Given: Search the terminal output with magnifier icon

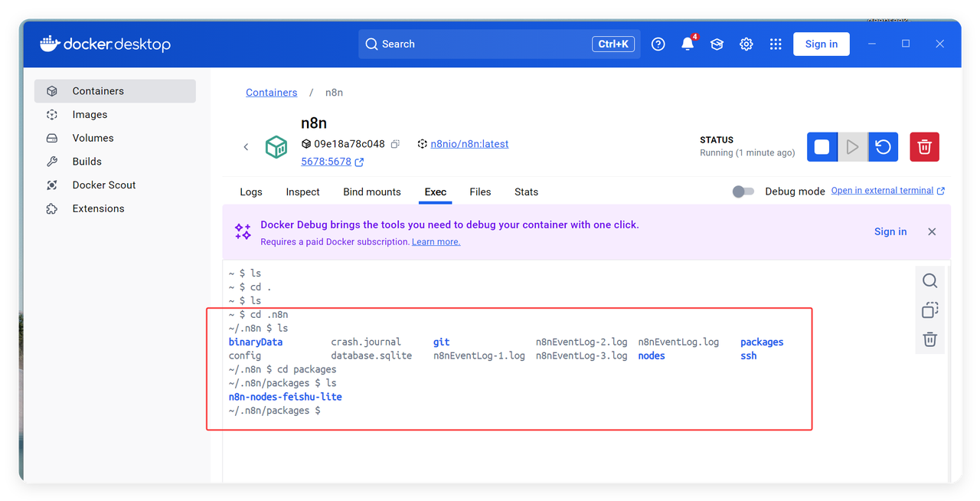Looking at the screenshot, I should (x=929, y=280).
